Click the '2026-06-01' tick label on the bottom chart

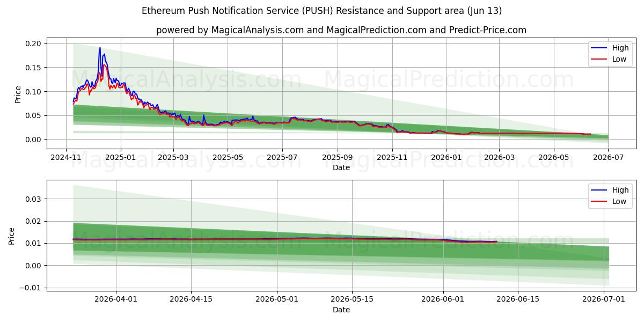tap(443, 300)
